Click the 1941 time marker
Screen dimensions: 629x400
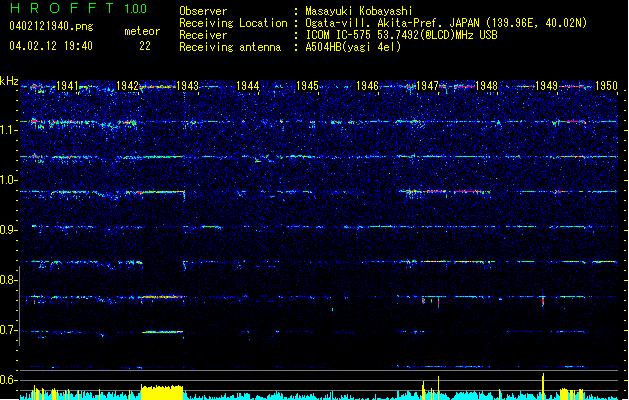point(67,86)
